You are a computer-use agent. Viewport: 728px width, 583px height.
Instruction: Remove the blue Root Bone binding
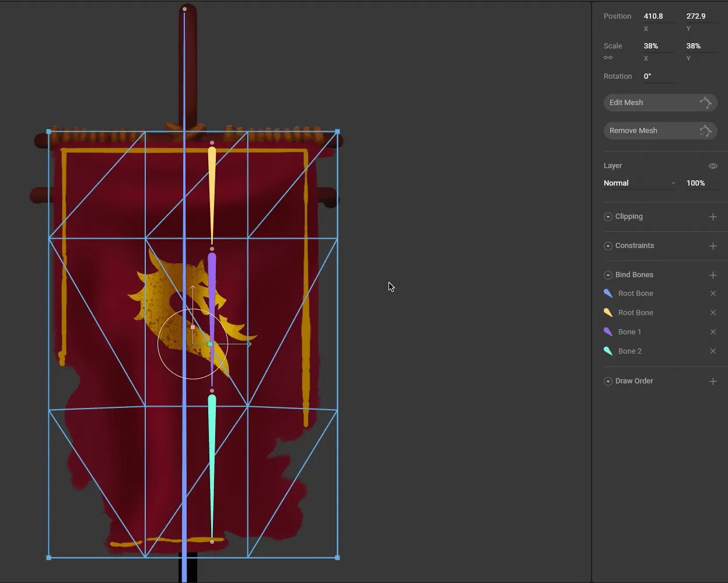[713, 294]
